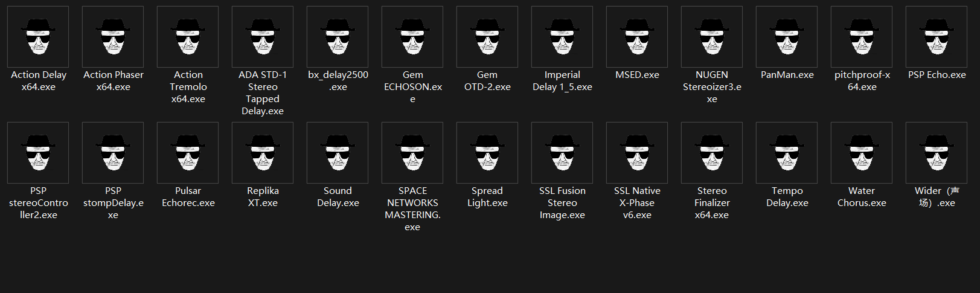Highlight the PanMan.exe icon
This screenshot has height=293, width=980.
[x=787, y=37]
